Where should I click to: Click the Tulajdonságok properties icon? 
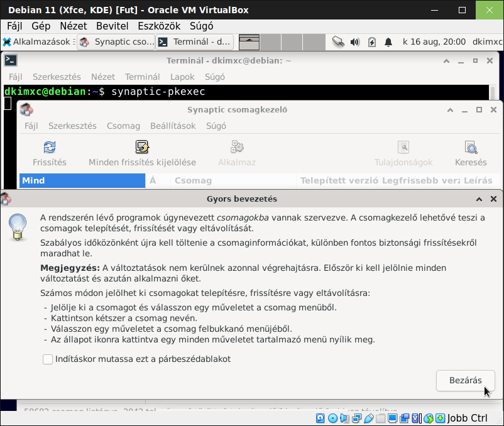(x=403, y=147)
